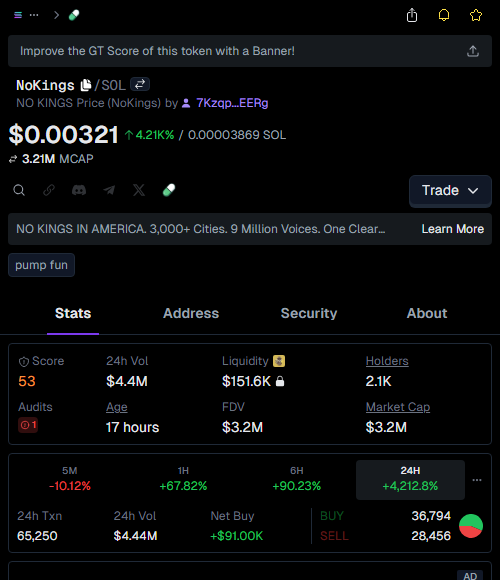Image resolution: width=500 pixels, height=580 pixels.
Task: Copy the NoKings token address
Action: pyautogui.click(x=86, y=85)
